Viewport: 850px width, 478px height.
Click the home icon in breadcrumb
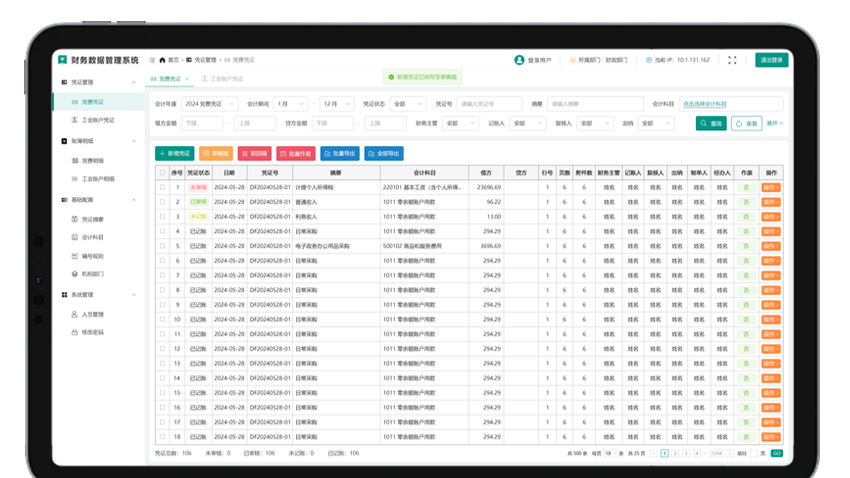(x=162, y=60)
